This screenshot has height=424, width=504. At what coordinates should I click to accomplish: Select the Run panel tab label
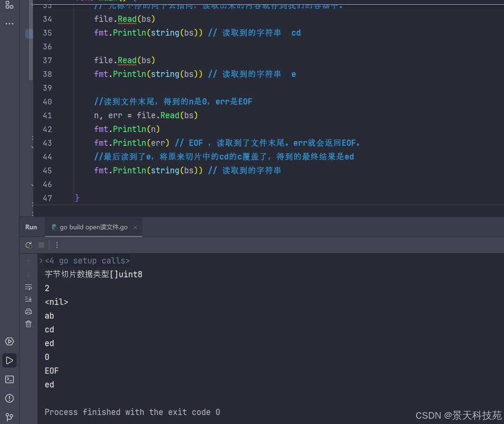click(31, 227)
